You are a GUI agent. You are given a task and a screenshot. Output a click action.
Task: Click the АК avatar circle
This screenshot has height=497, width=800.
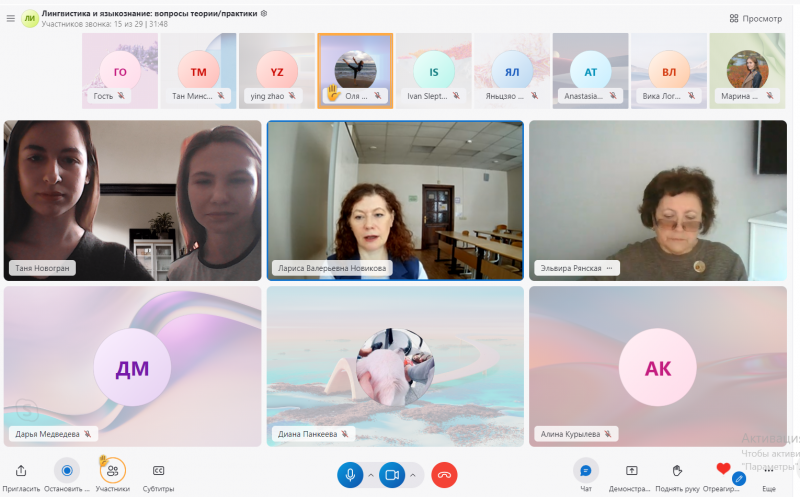point(658,367)
